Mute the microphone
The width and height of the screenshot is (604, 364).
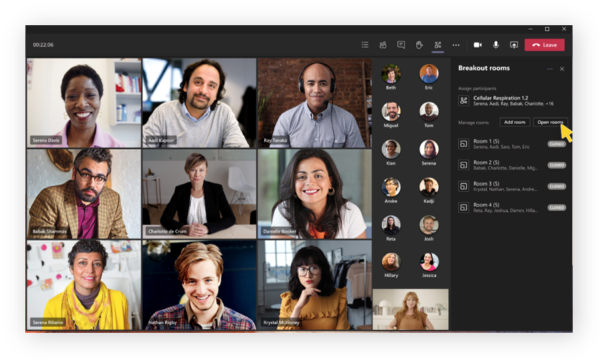pyautogui.click(x=496, y=45)
